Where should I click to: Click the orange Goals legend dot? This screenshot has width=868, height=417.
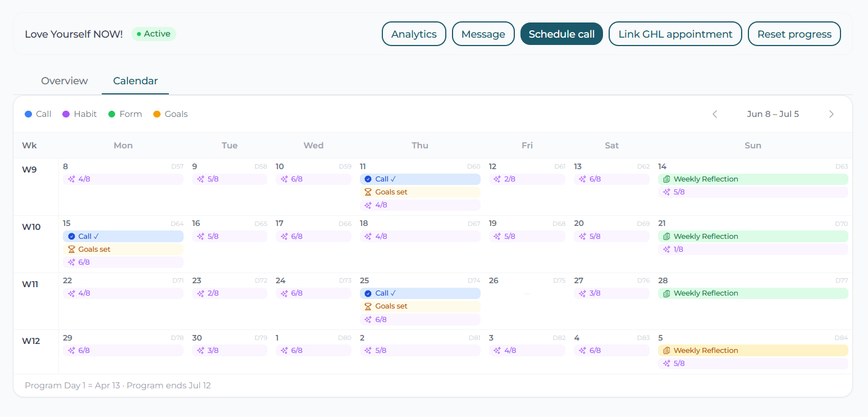click(x=157, y=114)
